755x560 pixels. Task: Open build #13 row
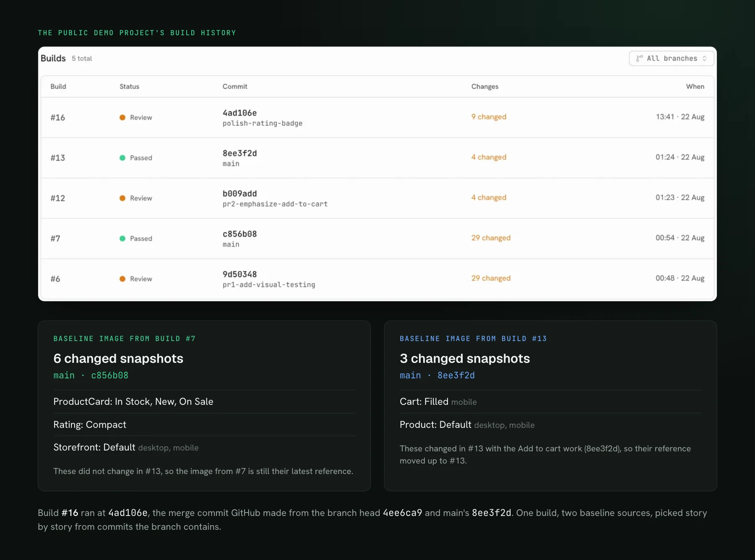tap(377, 158)
